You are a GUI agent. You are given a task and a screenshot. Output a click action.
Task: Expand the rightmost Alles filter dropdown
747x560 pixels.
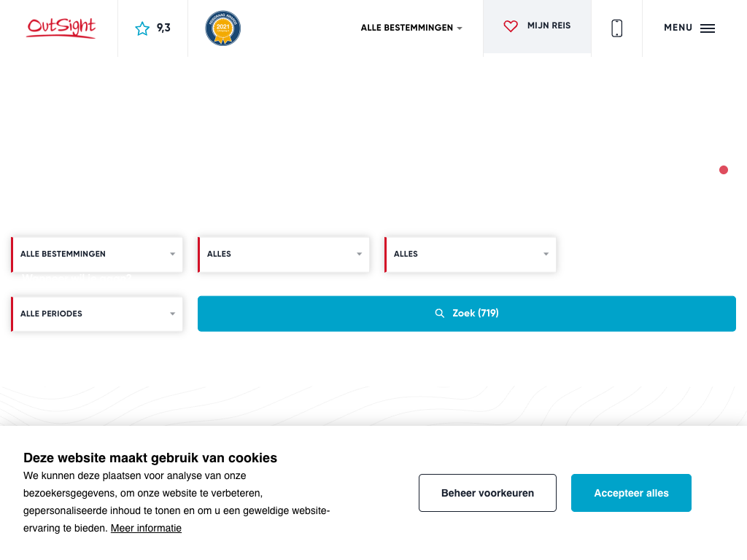[x=471, y=254]
